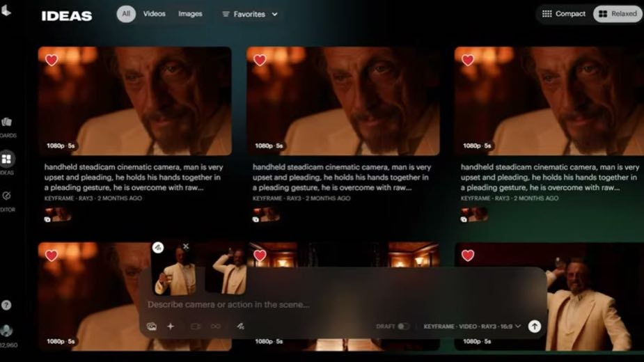The image size is (644, 362).
Task: Open the Favorites filter dropdown
Action: coord(250,15)
